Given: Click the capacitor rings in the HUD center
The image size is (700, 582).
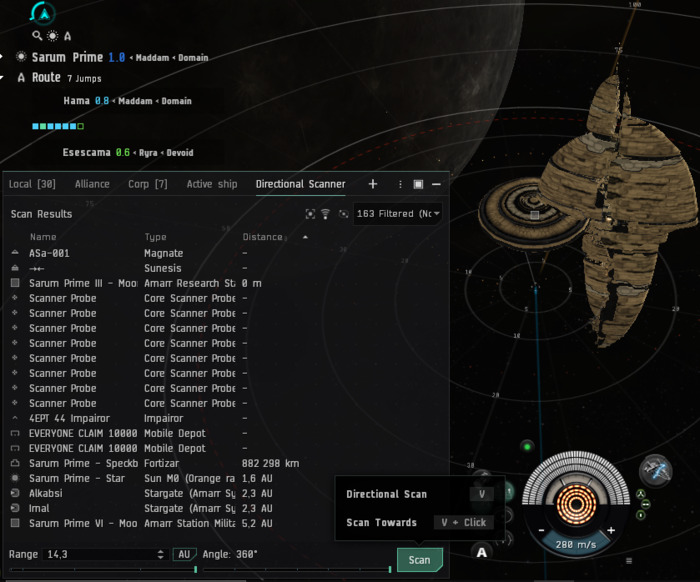Looking at the screenshot, I should tap(576, 505).
